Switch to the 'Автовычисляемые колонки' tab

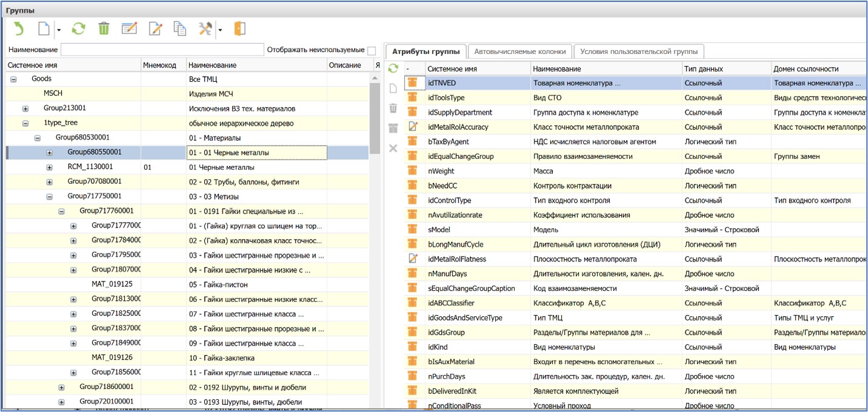point(519,52)
